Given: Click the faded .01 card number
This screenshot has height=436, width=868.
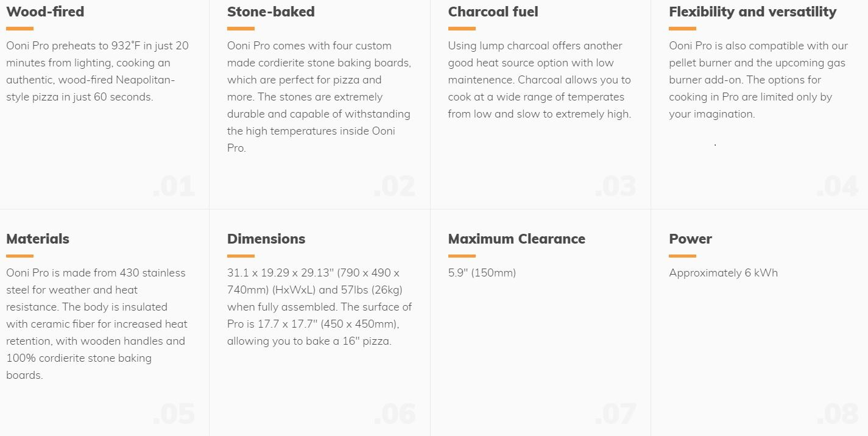Looking at the screenshot, I should 174,187.
